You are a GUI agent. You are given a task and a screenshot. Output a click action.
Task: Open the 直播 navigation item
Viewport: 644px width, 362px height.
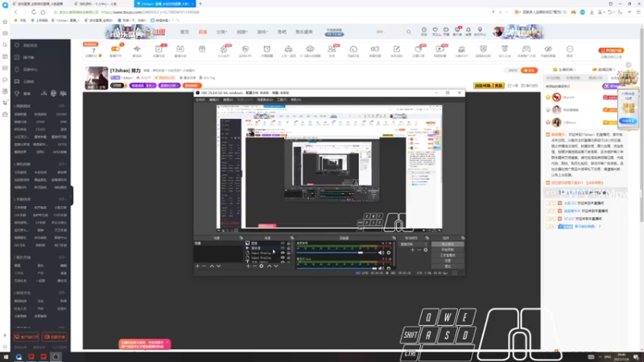pos(203,31)
